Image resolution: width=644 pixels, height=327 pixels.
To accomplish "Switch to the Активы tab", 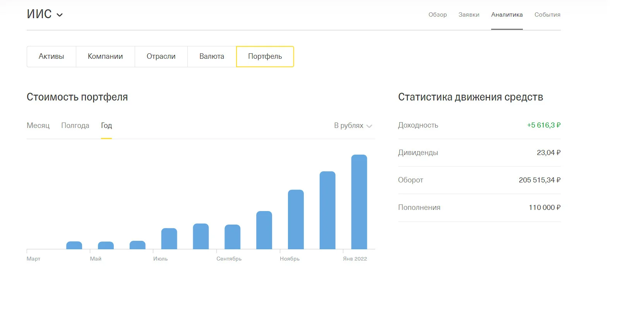I will tap(51, 56).
